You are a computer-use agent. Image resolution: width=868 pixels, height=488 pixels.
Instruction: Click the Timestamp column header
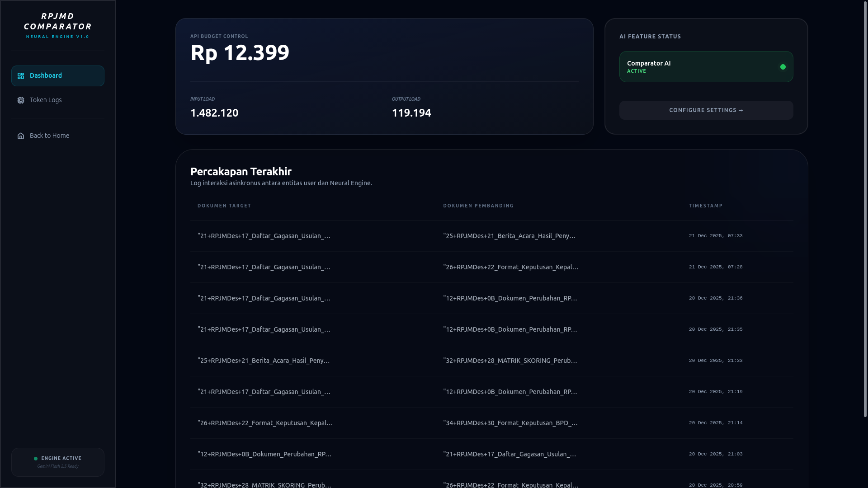click(x=705, y=206)
